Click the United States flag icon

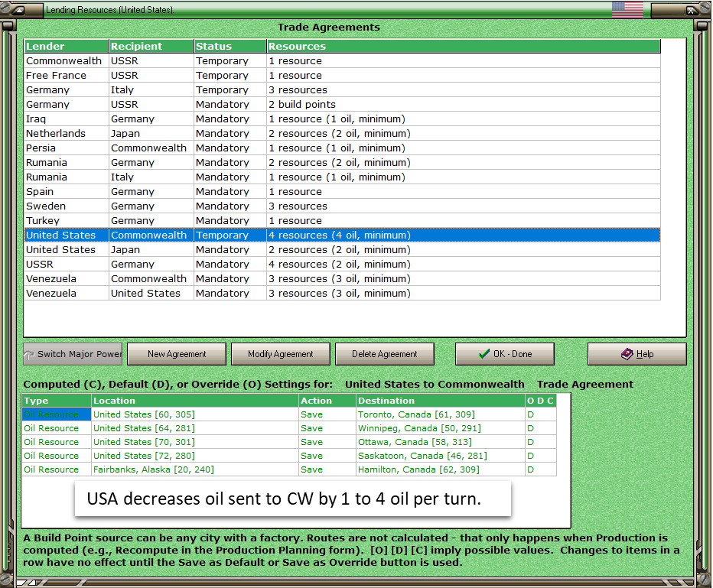[x=627, y=9]
